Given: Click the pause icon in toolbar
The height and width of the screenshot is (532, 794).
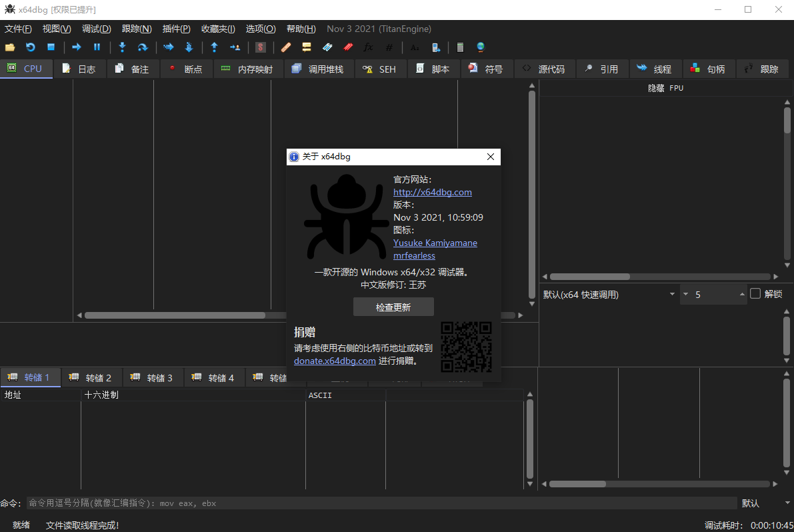Looking at the screenshot, I should [x=97, y=47].
